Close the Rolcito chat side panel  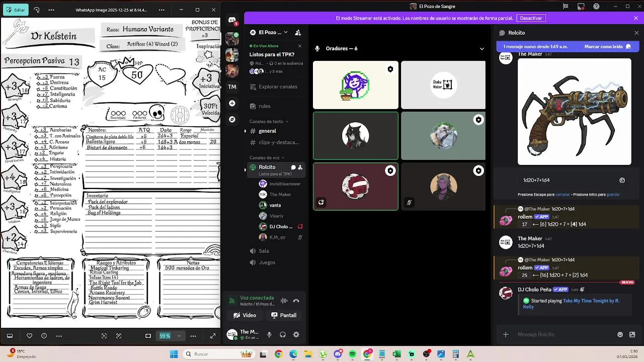coord(636,33)
